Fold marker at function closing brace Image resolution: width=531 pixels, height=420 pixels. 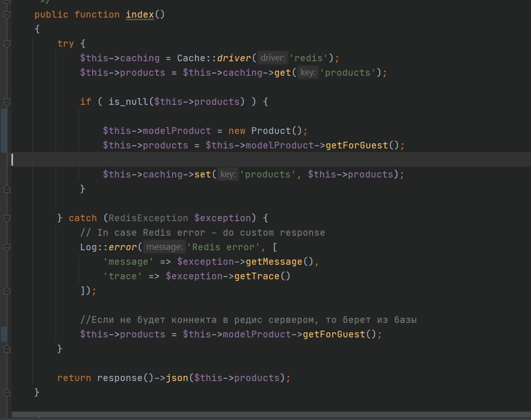pos(7,392)
